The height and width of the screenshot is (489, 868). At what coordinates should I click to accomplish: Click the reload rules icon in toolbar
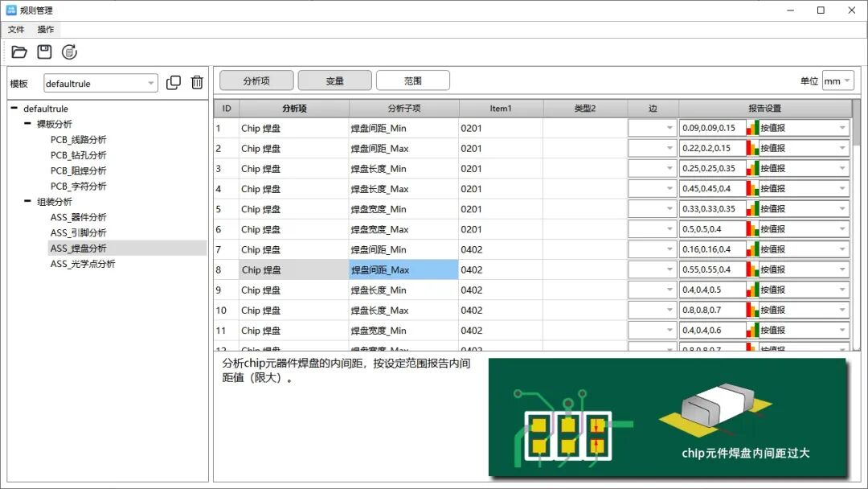(x=70, y=52)
